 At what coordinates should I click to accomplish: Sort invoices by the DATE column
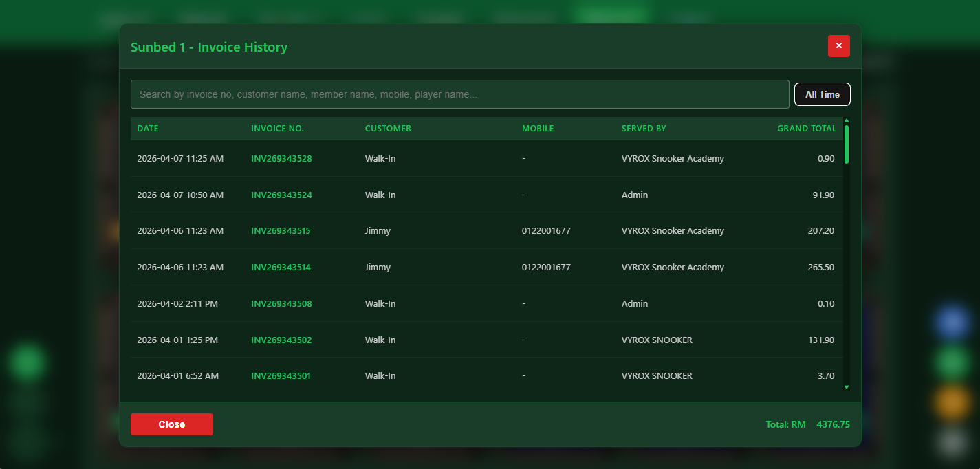coord(147,129)
